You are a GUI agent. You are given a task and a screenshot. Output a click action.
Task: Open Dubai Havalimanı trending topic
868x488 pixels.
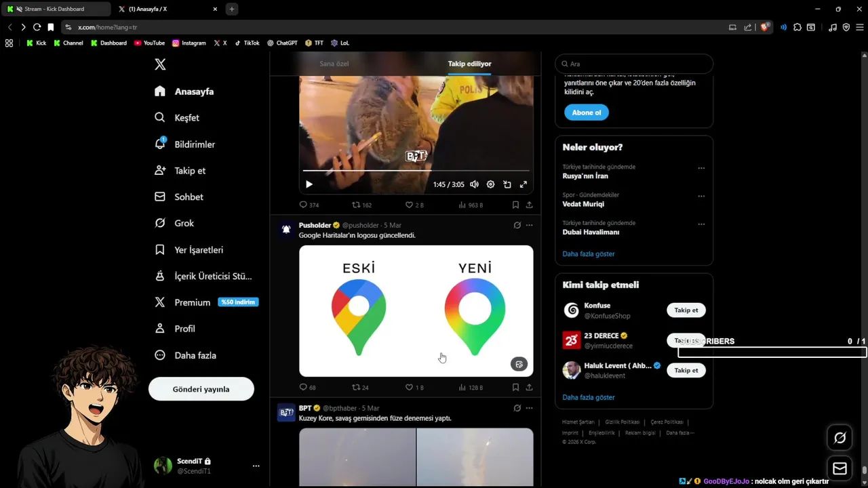591,232
